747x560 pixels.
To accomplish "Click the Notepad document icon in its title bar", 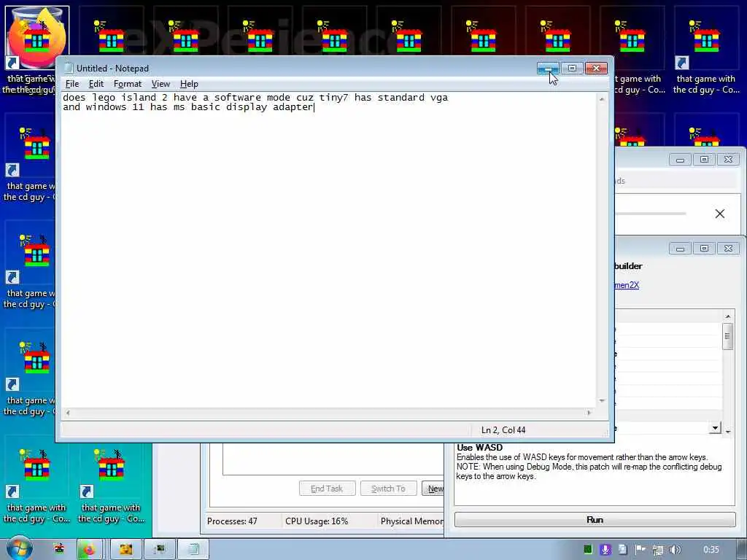I will tap(69, 68).
